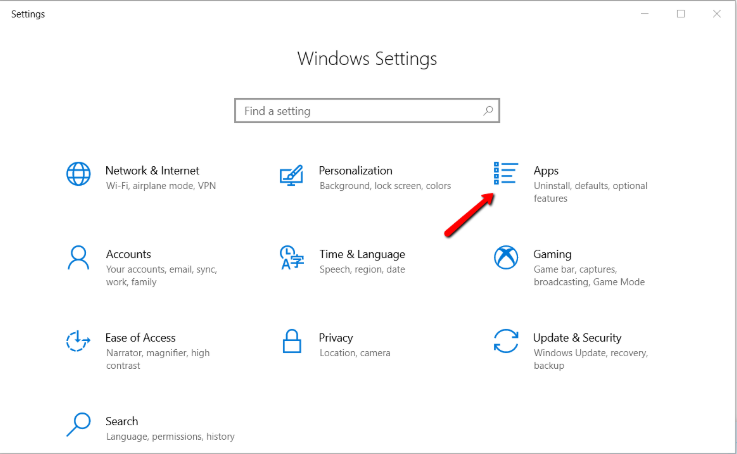The height and width of the screenshot is (454, 737).
Task: Minimize the Settings window
Action: click(645, 14)
